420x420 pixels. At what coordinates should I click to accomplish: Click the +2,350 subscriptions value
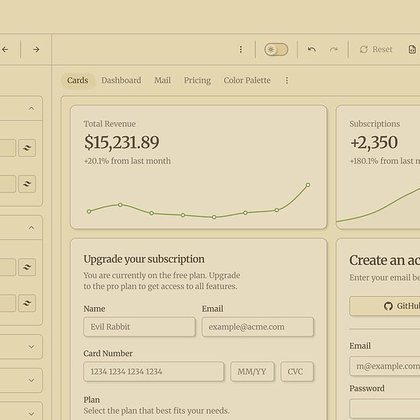tap(374, 142)
